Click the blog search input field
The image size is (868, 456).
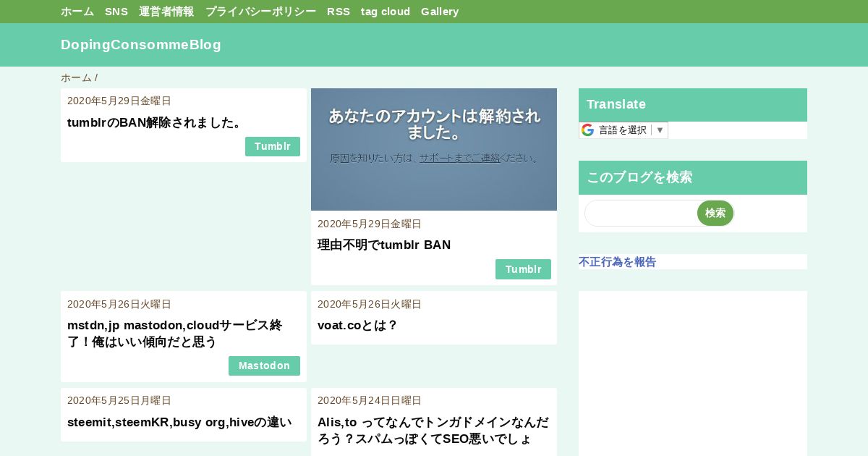(x=641, y=213)
